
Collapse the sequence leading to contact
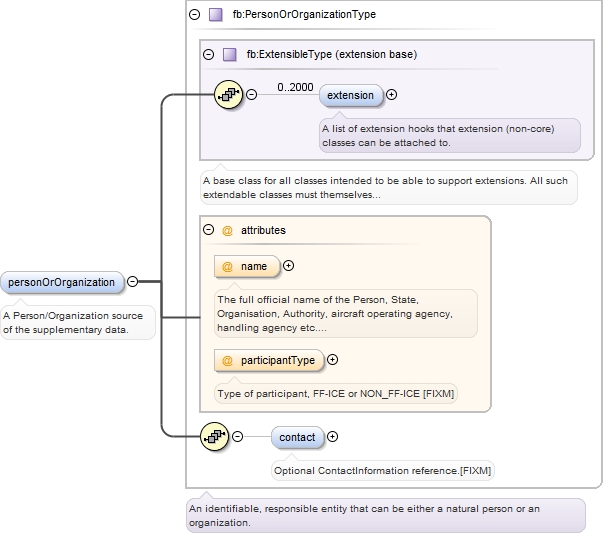pos(237,437)
